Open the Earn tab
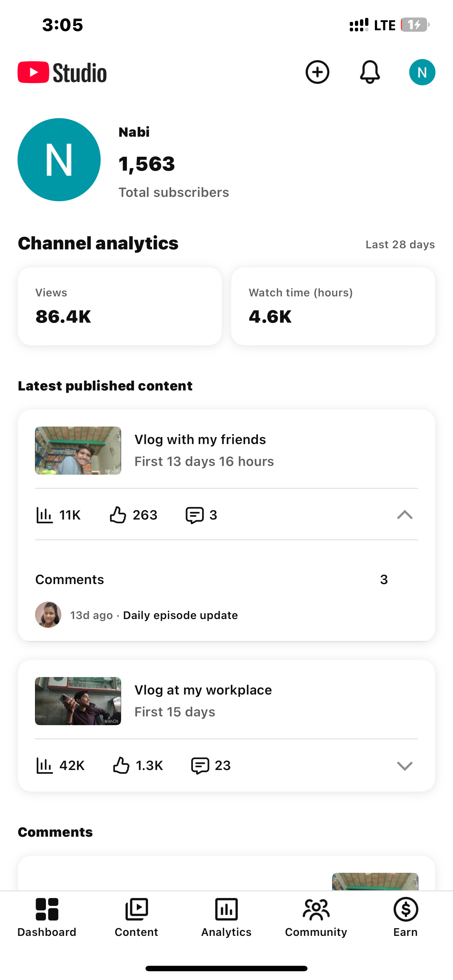453x980 pixels. tap(406, 917)
